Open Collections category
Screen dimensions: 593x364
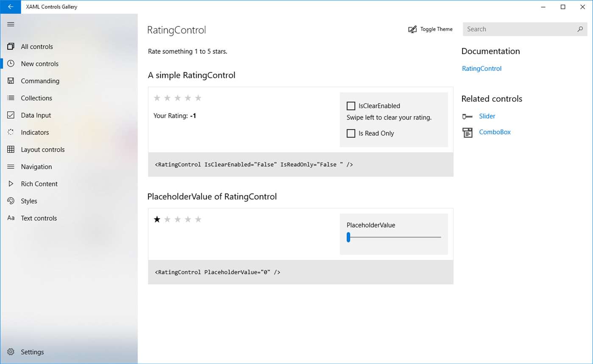coord(36,98)
